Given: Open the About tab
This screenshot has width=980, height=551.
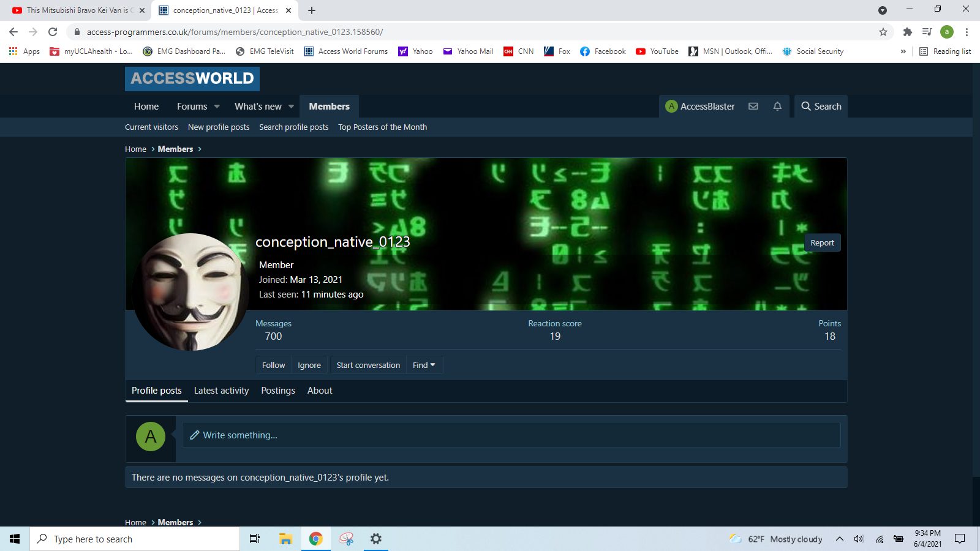Looking at the screenshot, I should point(320,391).
